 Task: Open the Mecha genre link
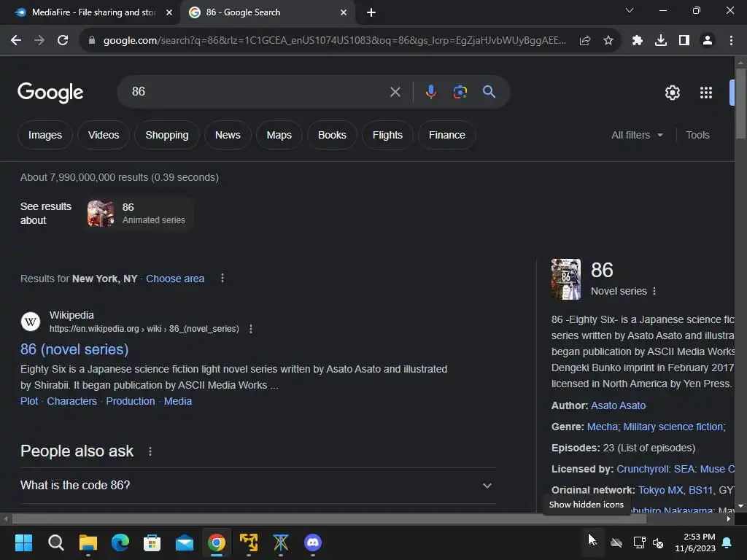(x=602, y=427)
